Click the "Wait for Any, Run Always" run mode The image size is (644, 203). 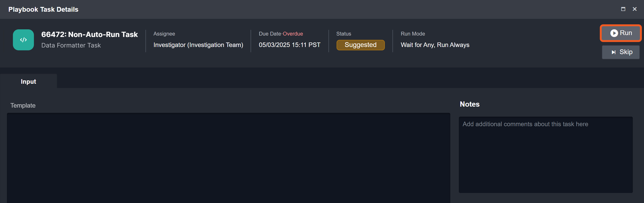435,45
